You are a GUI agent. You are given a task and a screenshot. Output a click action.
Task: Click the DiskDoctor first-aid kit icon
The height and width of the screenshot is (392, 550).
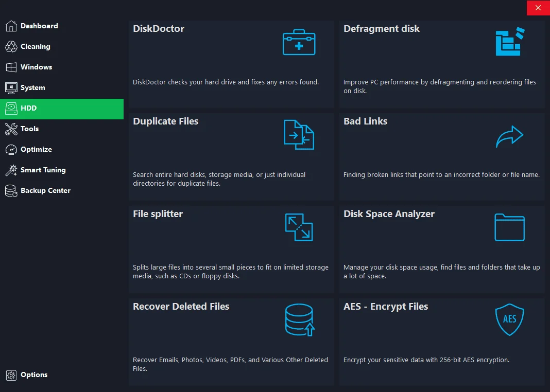click(299, 42)
